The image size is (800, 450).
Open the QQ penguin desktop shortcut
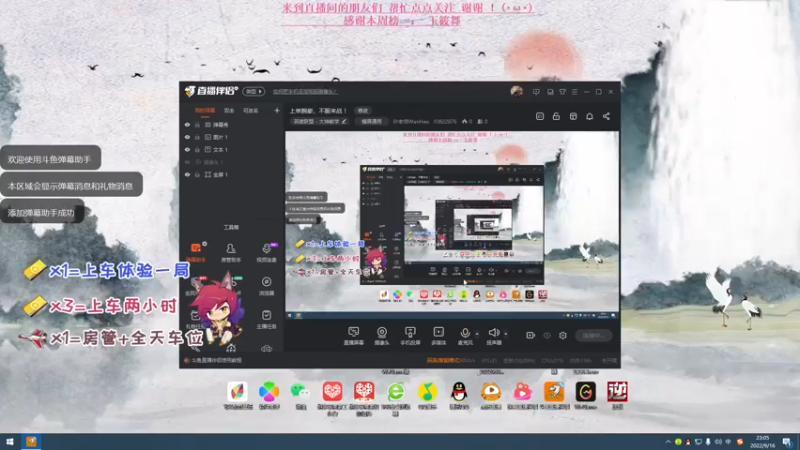(459, 395)
